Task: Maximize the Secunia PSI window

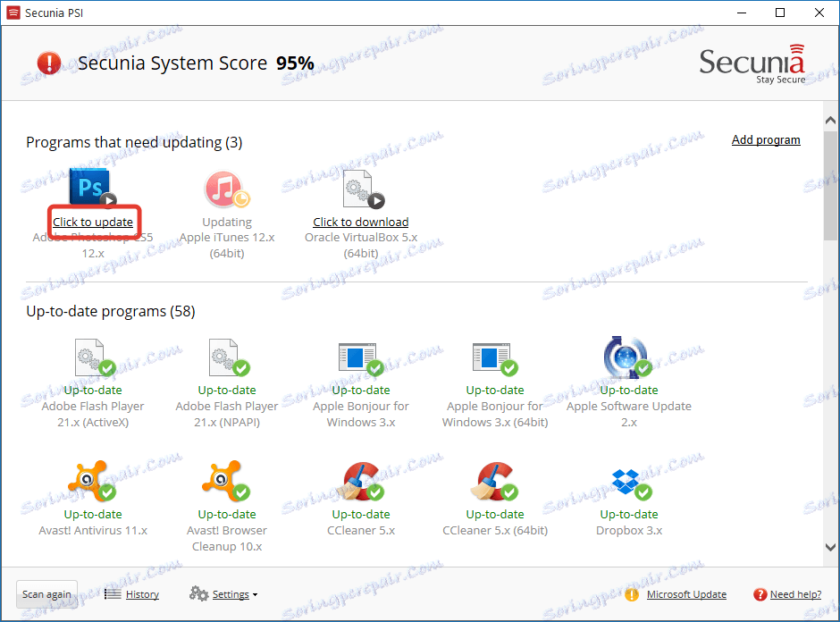Action: tap(780, 13)
